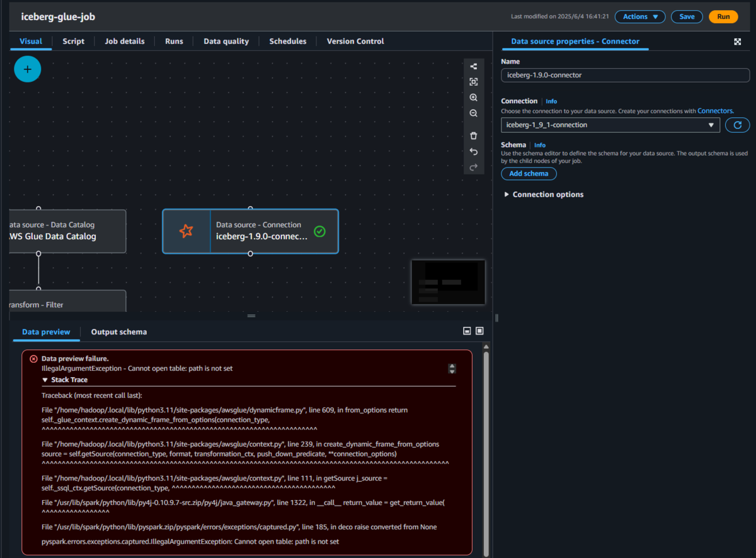Add a new node with plus button
The width and height of the screenshot is (756, 558).
click(x=28, y=69)
